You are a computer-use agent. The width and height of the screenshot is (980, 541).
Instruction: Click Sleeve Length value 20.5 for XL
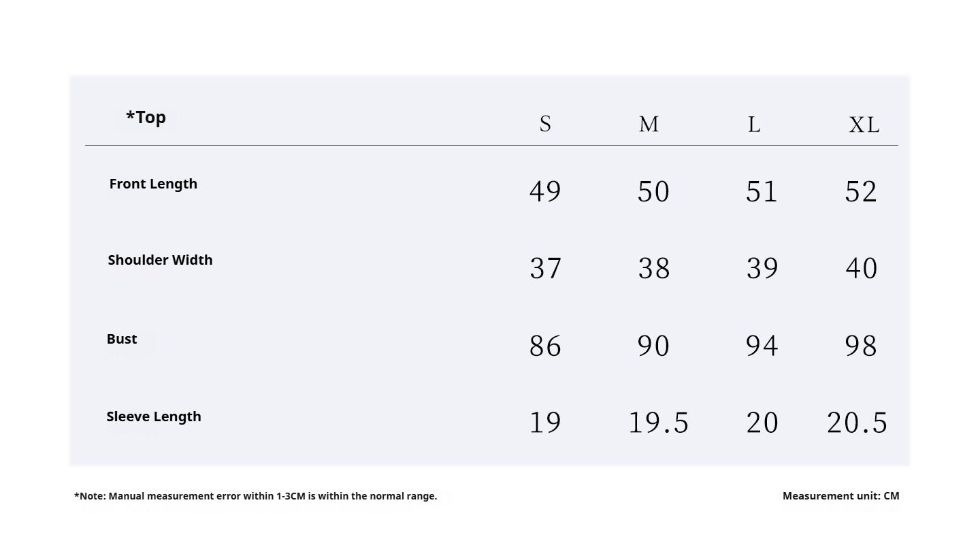tap(857, 423)
